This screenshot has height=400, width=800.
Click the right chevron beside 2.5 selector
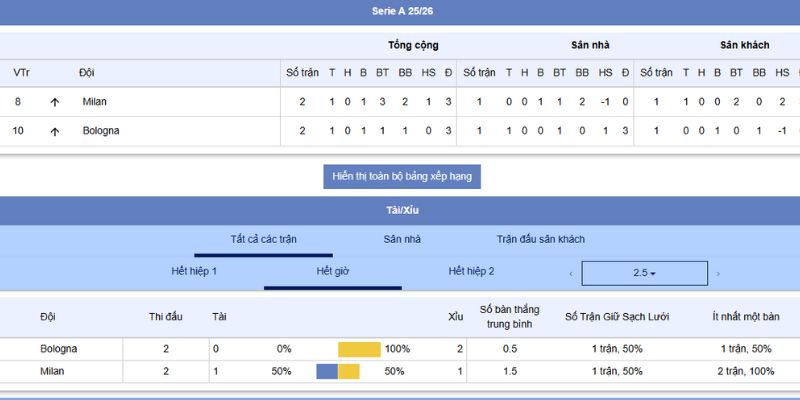(x=718, y=273)
